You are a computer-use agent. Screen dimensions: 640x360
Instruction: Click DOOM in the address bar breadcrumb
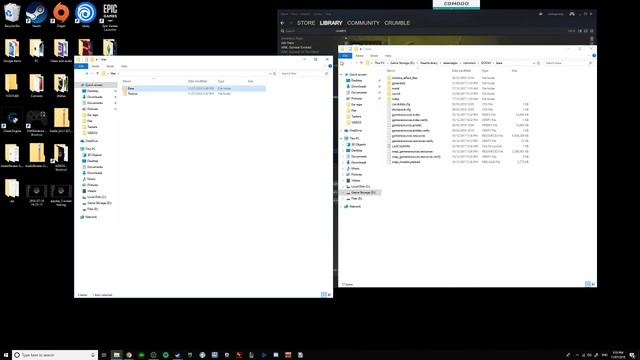pyautogui.click(x=486, y=63)
